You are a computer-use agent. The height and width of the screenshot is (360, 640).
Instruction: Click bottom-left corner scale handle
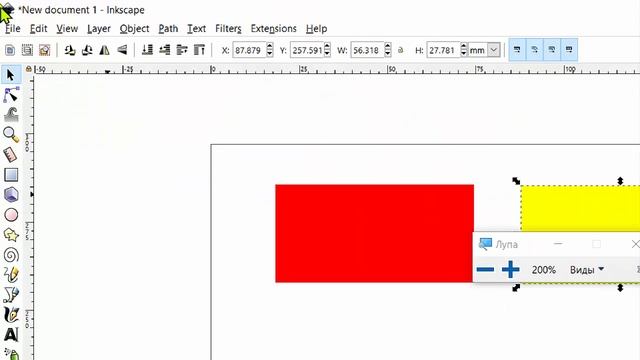click(516, 288)
